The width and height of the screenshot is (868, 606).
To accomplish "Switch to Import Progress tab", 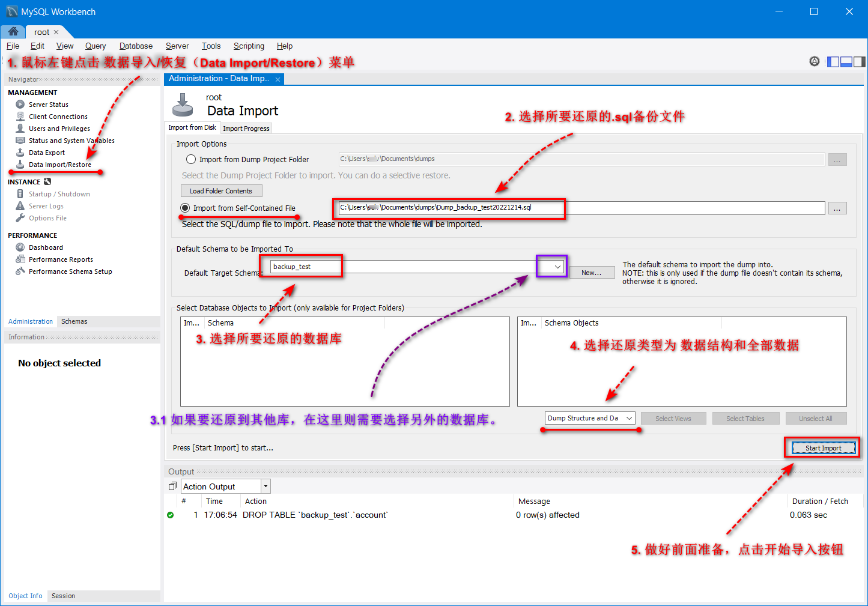I will pyautogui.click(x=246, y=129).
